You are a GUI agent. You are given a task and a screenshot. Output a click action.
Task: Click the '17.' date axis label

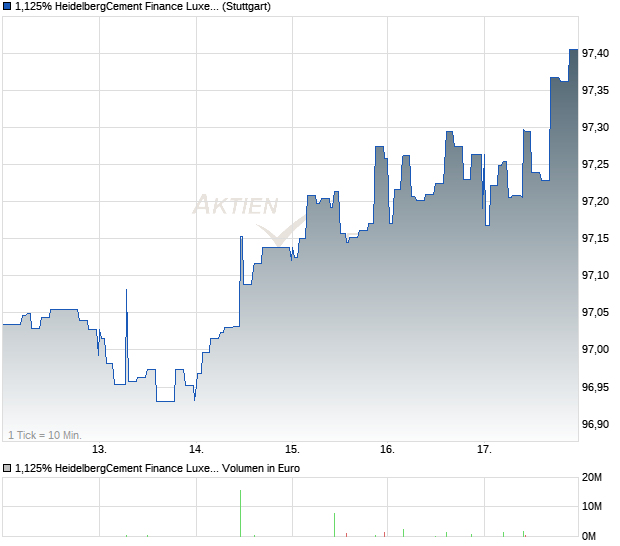pyautogui.click(x=484, y=450)
